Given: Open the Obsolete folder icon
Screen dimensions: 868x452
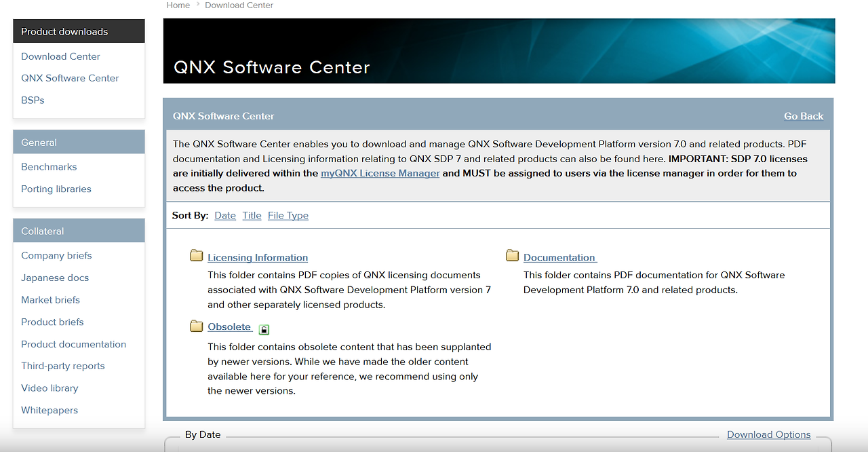Looking at the screenshot, I should [196, 326].
